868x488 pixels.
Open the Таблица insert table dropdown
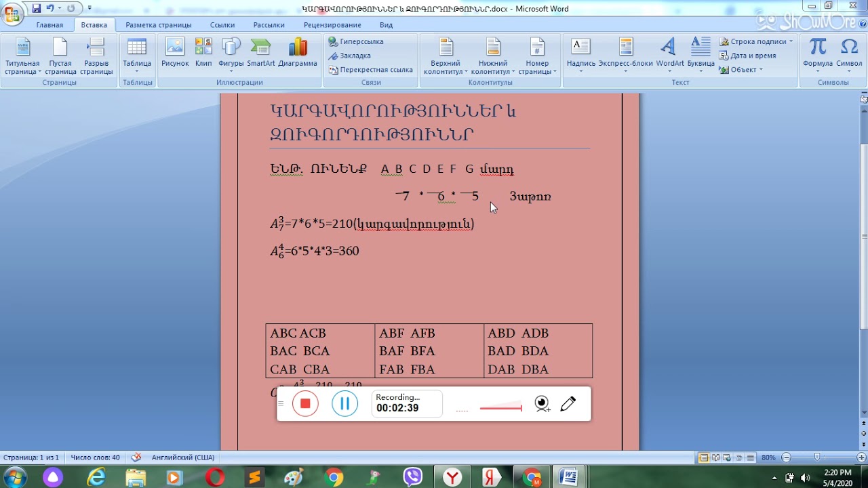click(137, 56)
